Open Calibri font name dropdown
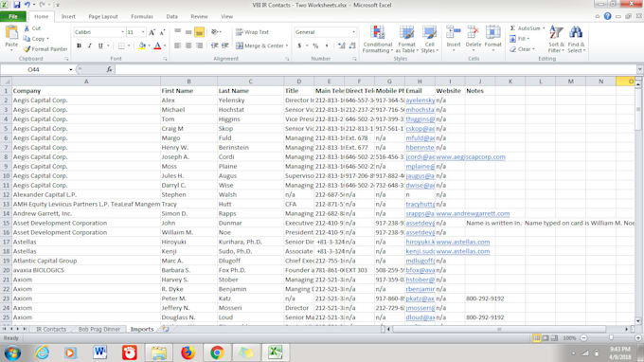This screenshot has height=362, width=644. pyautogui.click(x=122, y=32)
